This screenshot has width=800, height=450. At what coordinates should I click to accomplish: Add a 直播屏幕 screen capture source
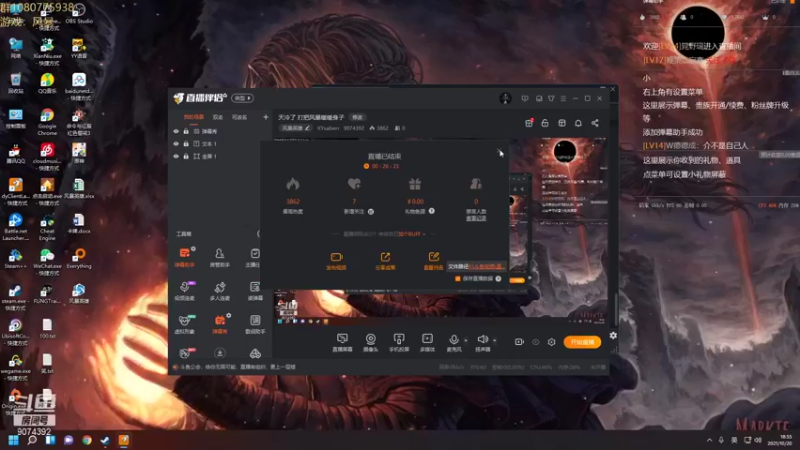click(342, 342)
